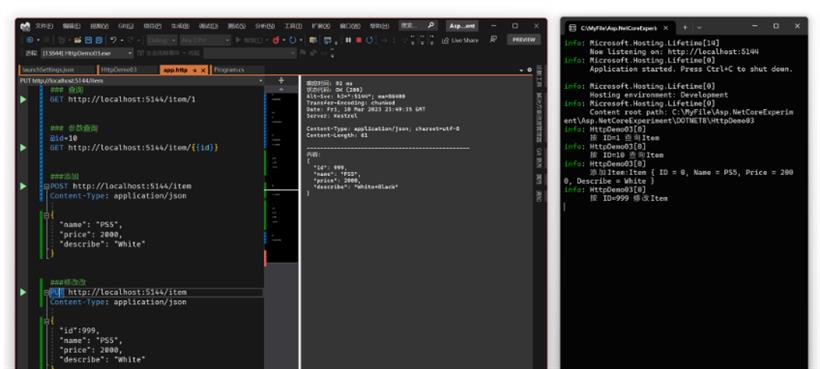This screenshot has height=369, width=820.
Task: Run the parameterized GET item/{{id}} request
Action: pos(23,148)
